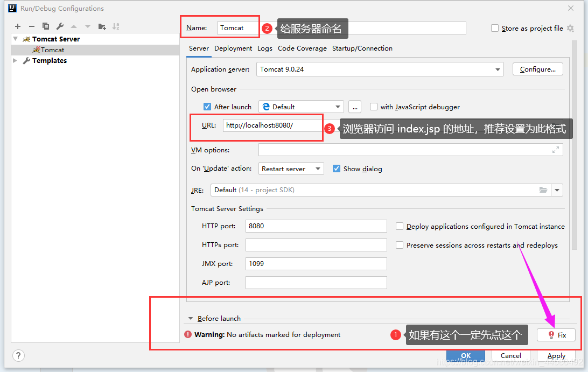
Task: Sort configurations alphabetically icon
Action: pyautogui.click(x=116, y=26)
